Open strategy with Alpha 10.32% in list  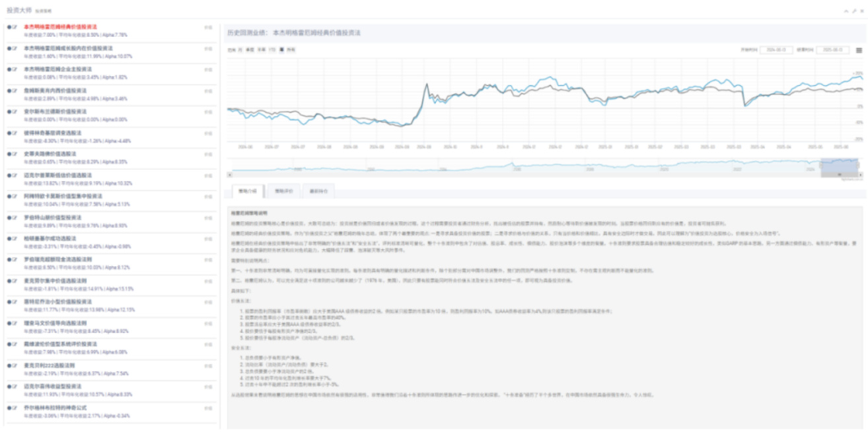coord(58,175)
